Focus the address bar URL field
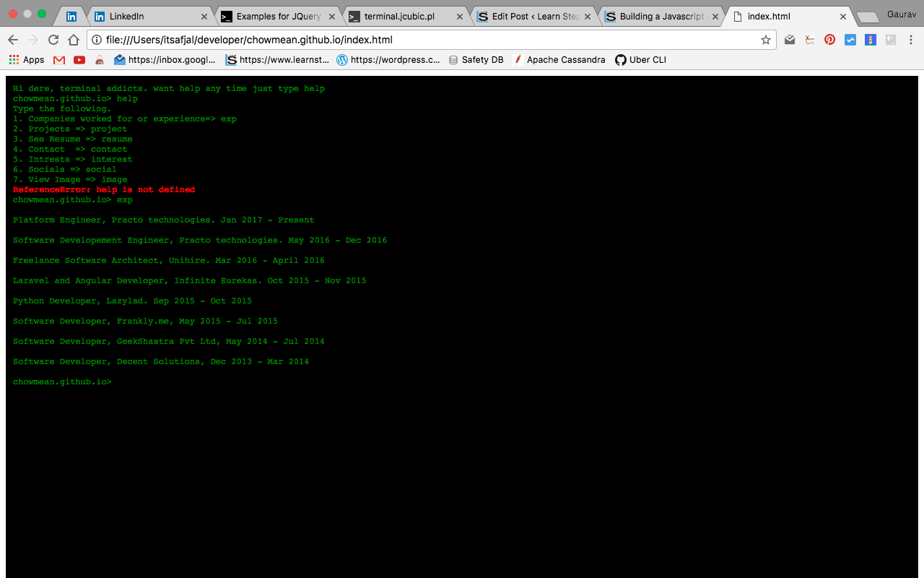Screen dimensions: 924x578 433,40
